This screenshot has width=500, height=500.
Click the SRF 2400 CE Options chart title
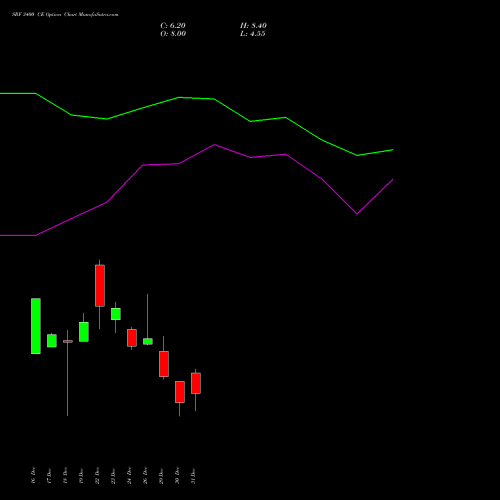point(65,15)
